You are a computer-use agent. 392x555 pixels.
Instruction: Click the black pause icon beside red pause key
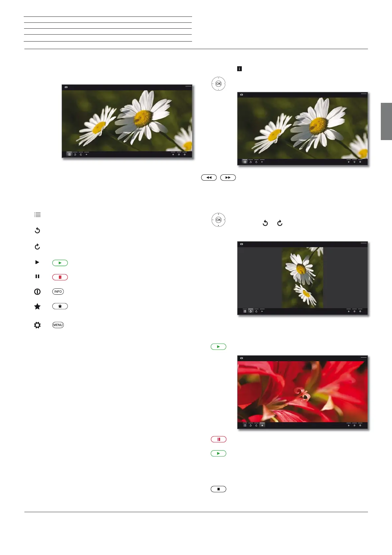tap(37, 277)
